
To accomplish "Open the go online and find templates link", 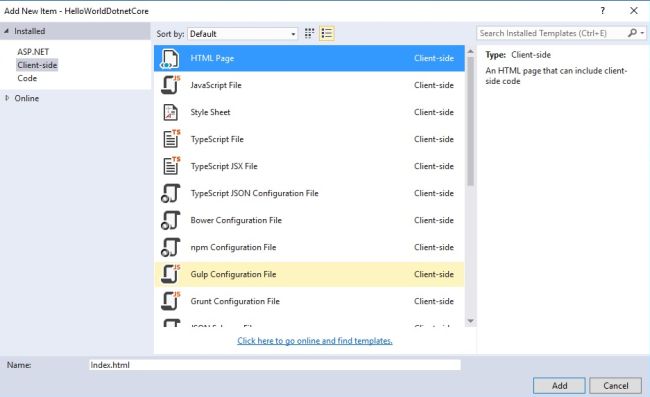I will pos(315,341).
